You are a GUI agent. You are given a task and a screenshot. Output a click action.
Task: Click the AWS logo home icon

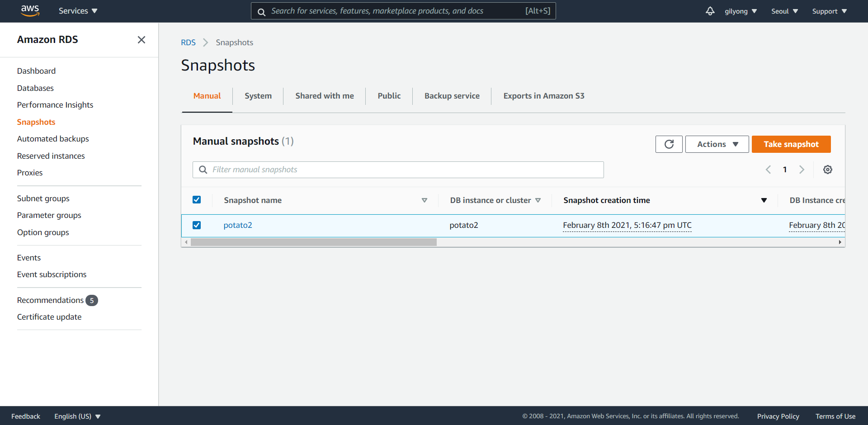(30, 11)
